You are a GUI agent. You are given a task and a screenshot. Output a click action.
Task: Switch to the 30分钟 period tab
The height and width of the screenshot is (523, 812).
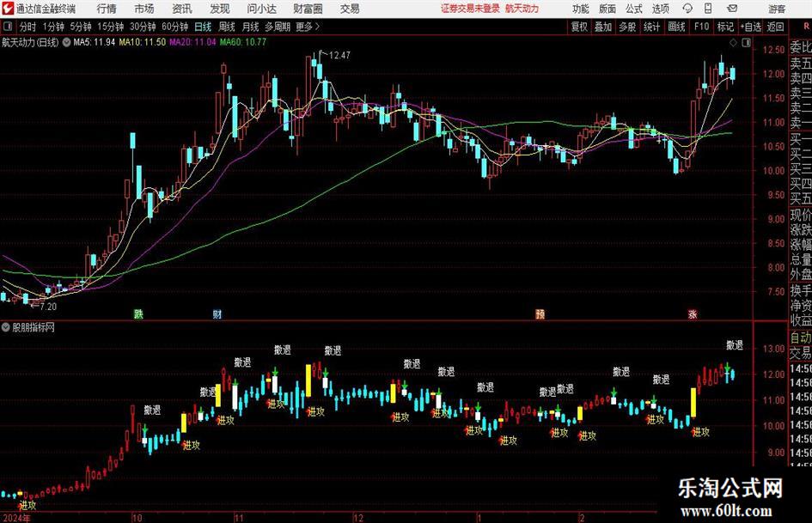tap(143, 27)
